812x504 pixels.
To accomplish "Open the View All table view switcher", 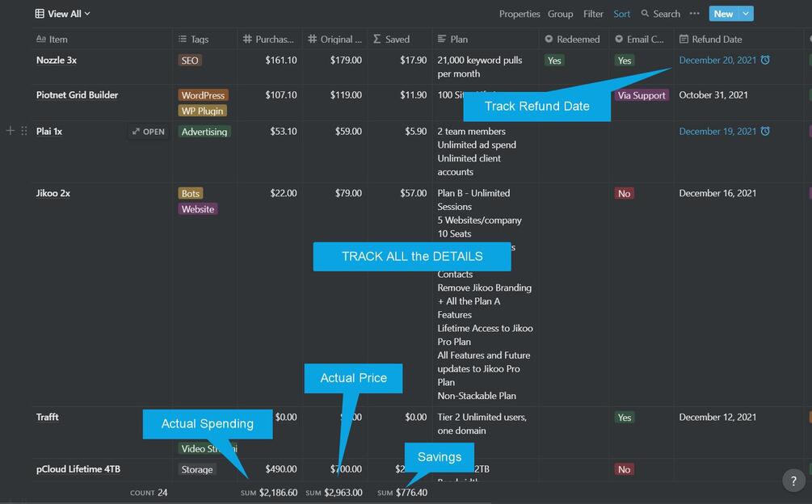I will pyautogui.click(x=63, y=14).
